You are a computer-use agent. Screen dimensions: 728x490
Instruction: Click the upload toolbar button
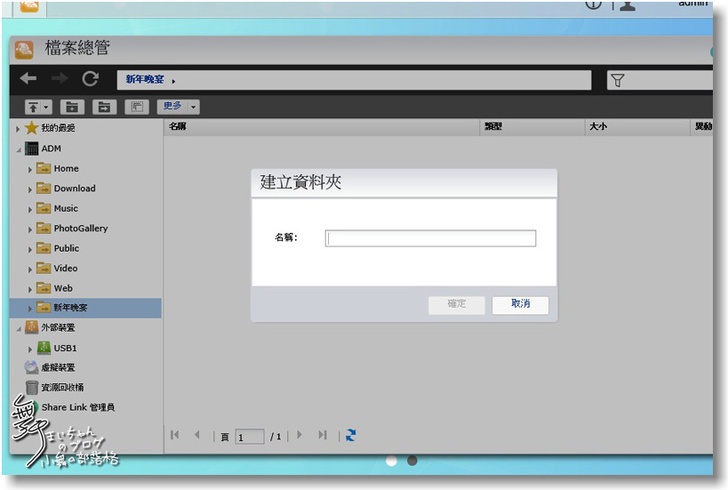(33, 107)
